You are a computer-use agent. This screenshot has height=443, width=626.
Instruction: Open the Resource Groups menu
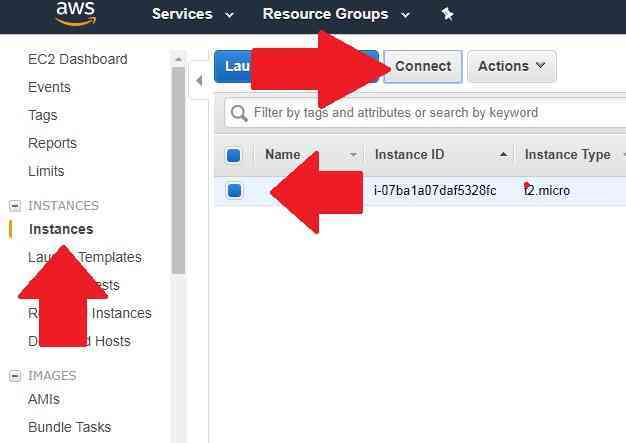tap(336, 14)
